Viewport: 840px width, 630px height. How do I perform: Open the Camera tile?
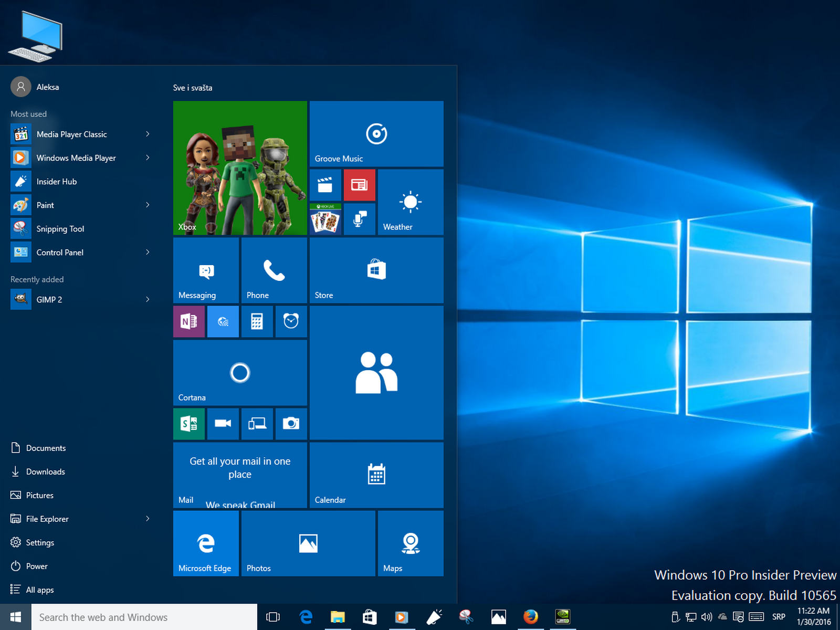tap(291, 424)
